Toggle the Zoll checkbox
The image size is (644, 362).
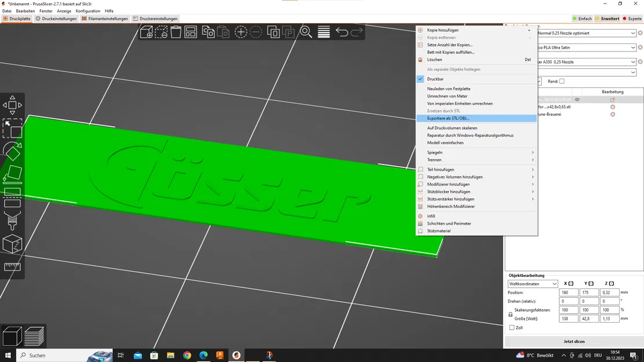tap(512, 327)
